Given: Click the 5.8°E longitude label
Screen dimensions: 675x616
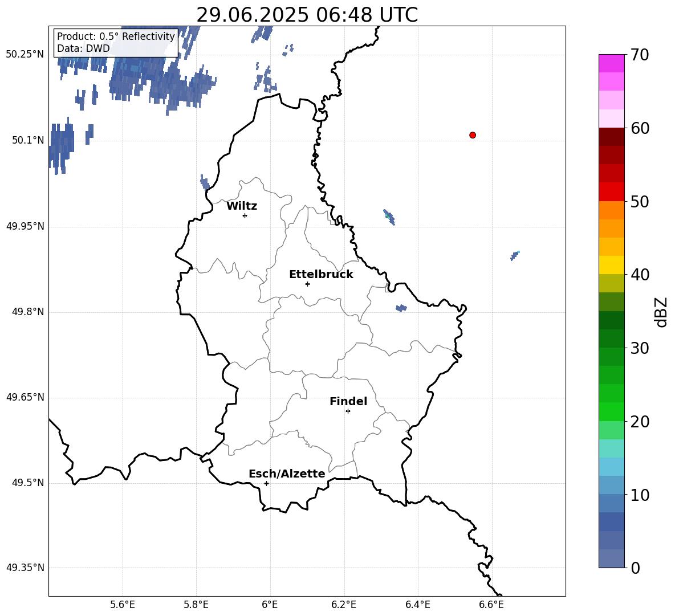Looking at the screenshot, I should (196, 605).
